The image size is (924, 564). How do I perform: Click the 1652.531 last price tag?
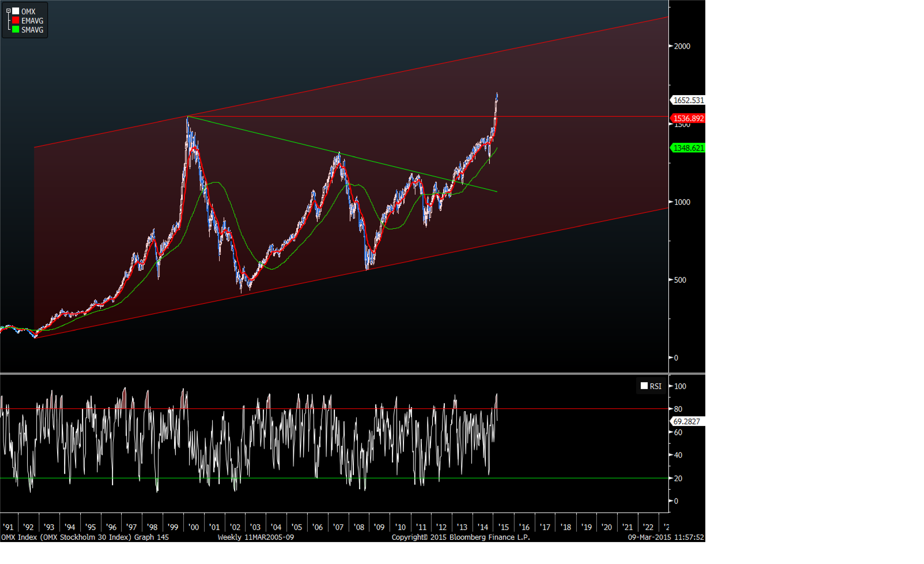[688, 100]
